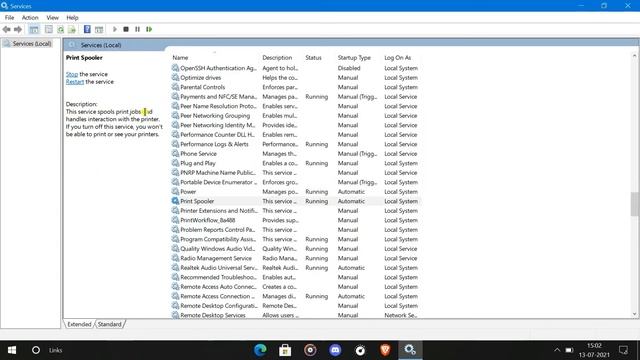
Task: Select Payments and NFC/SE Manager service
Action: (x=296, y=97)
